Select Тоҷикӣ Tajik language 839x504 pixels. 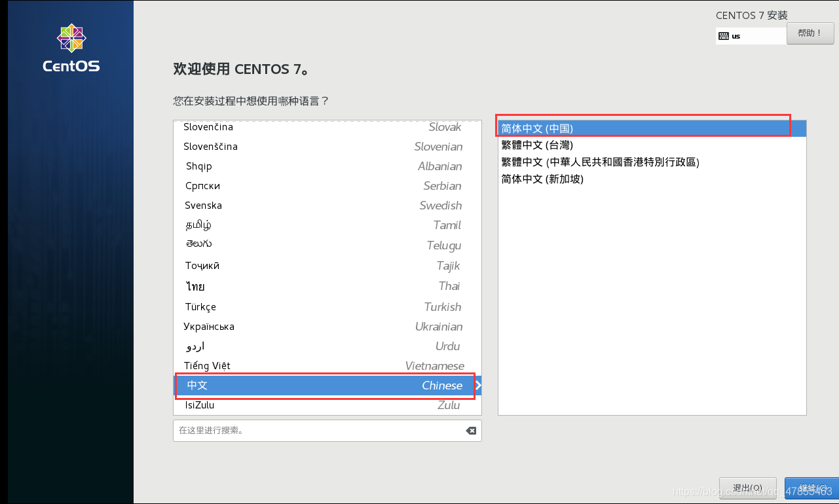(327, 266)
